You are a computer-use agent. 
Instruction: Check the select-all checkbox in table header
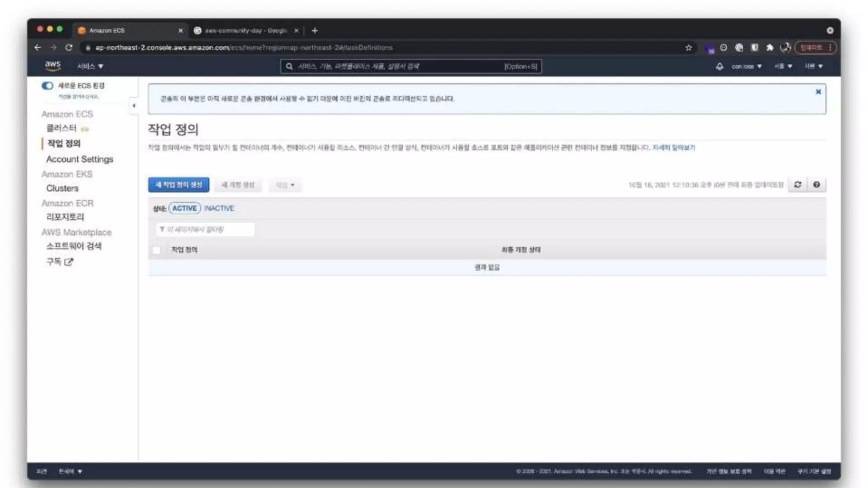tap(156, 250)
